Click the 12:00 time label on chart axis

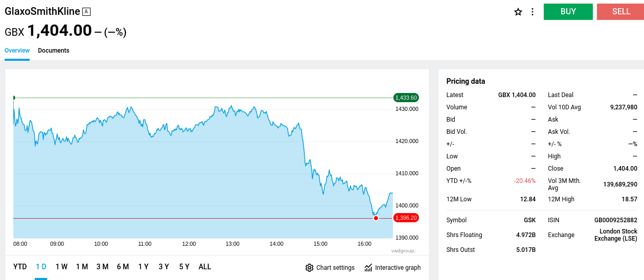tap(189, 244)
